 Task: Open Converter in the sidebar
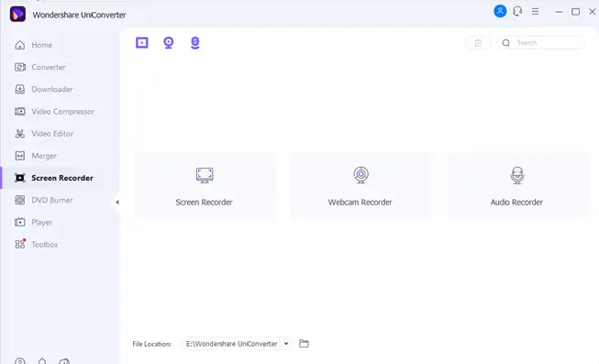60,67
